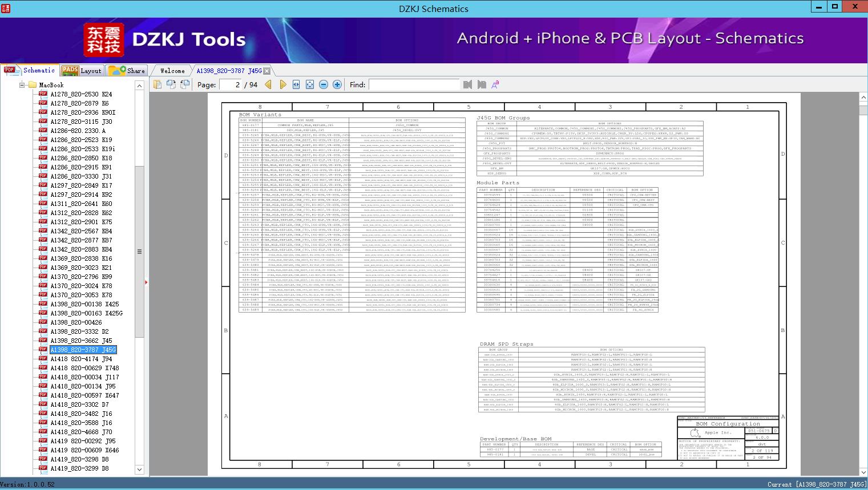The height and width of the screenshot is (490, 868).
Task: Open A1297_820-2849 K17 schematic
Action: tap(81, 185)
